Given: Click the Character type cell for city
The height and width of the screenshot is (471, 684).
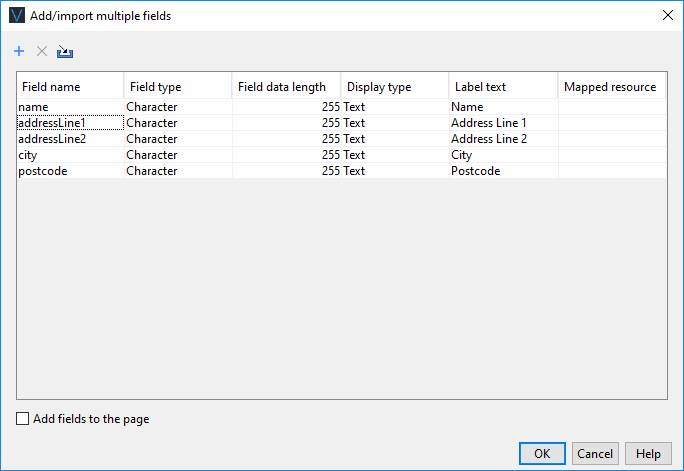Looking at the screenshot, I should pos(178,155).
